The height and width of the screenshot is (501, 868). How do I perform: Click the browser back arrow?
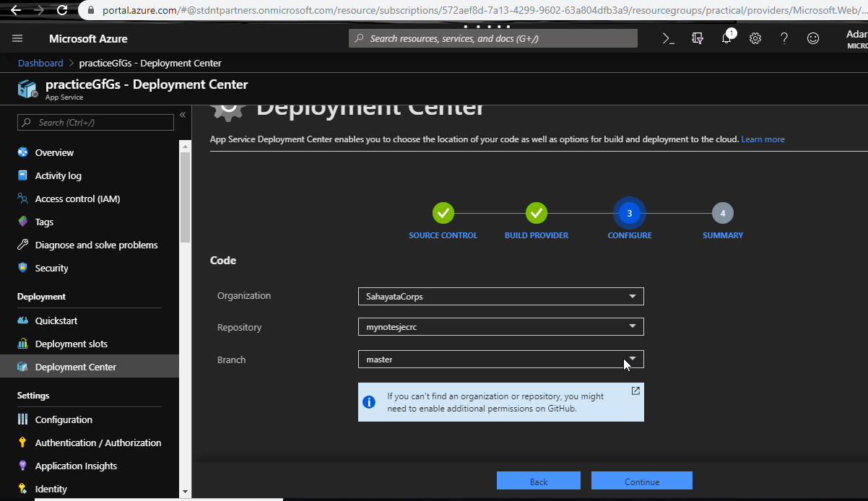pyautogui.click(x=16, y=10)
